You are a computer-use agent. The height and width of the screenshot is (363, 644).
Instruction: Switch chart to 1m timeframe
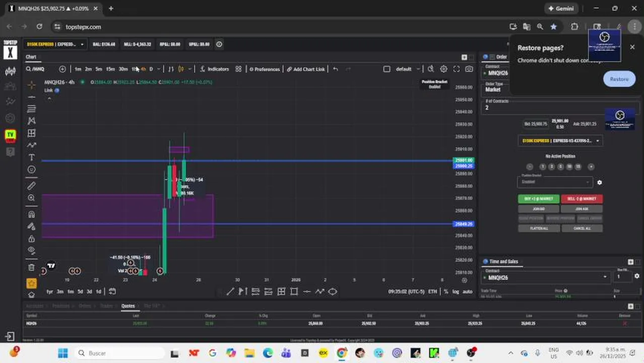pos(78,69)
